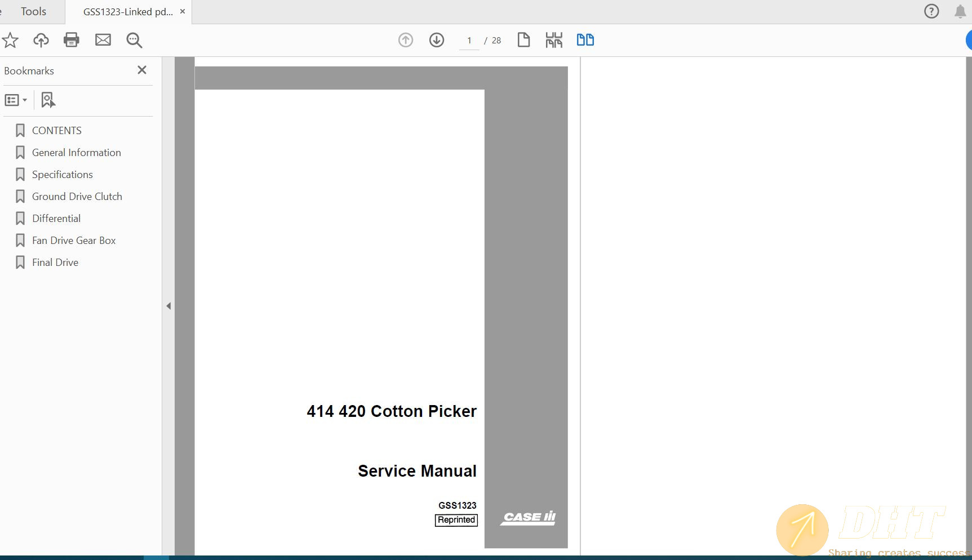Close the Bookmarks panel
972x560 pixels.
click(142, 70)
